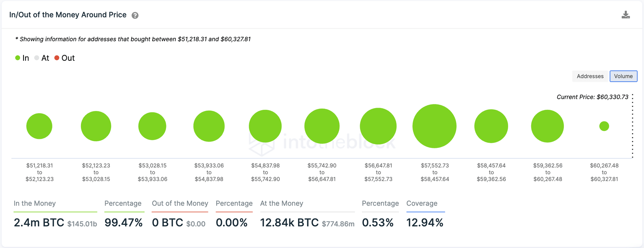Switch to the Volume view
Image resolution: width=644 pixels, height=248 pixels.
[623, 76]
